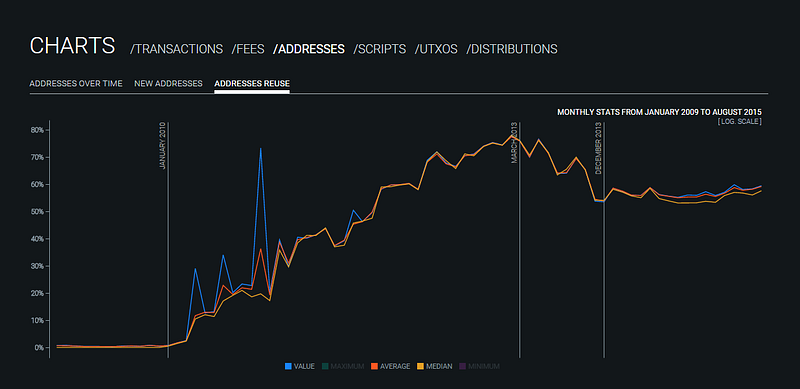Open the /TRANSACTIONS charts section

(177, 49)
